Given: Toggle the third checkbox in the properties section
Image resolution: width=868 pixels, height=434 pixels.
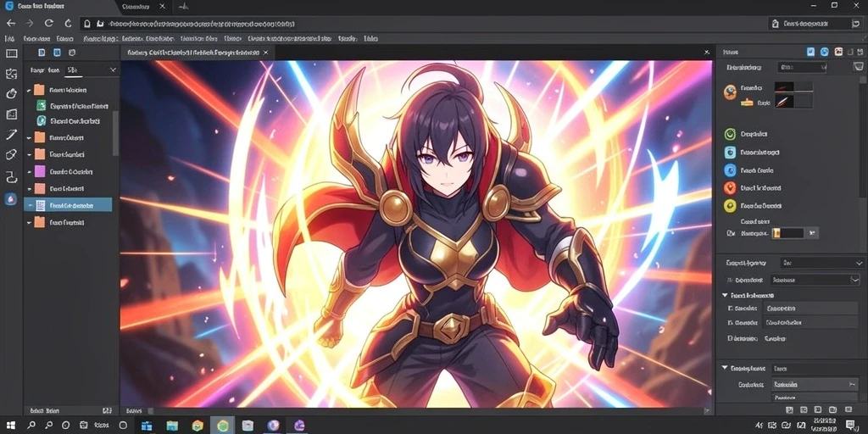Looking at the screenshot, I should (x=731, y=338).
